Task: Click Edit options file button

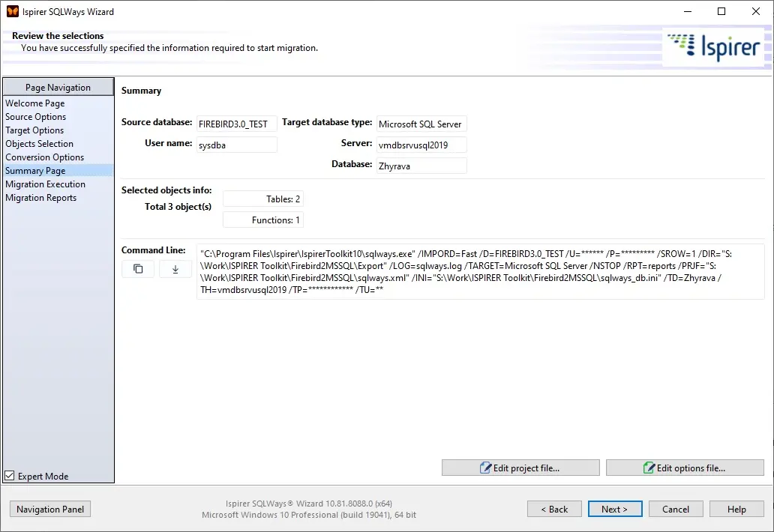Action: 685,468
